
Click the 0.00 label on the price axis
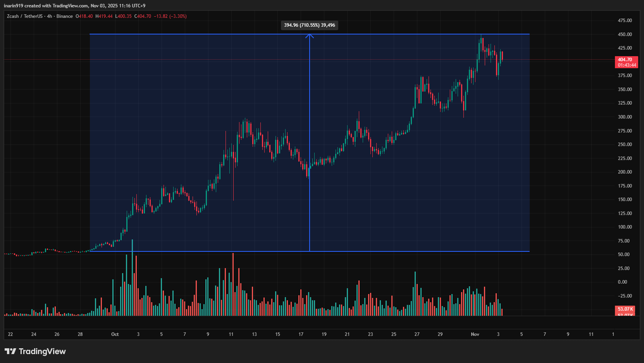coord(622,282)
